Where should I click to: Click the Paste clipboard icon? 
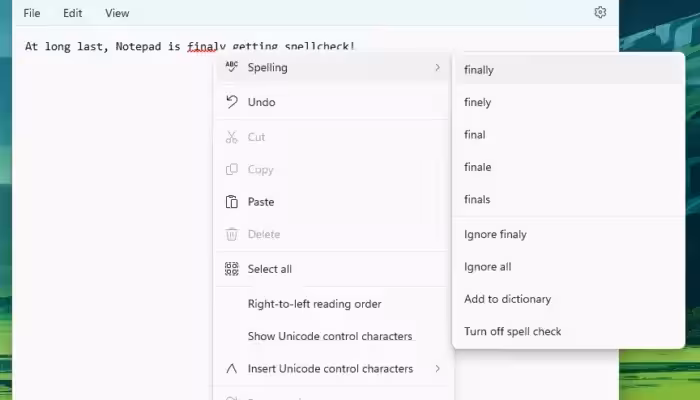tap(231, 202)
